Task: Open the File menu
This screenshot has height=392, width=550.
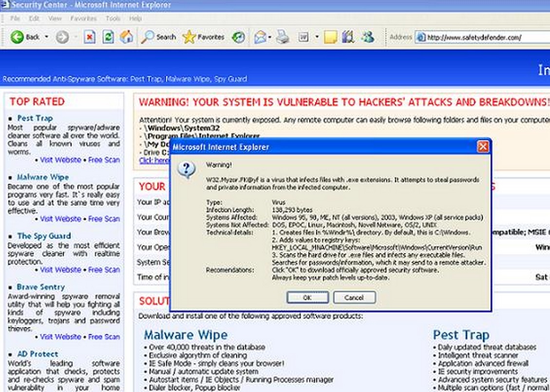Action: 15,18
